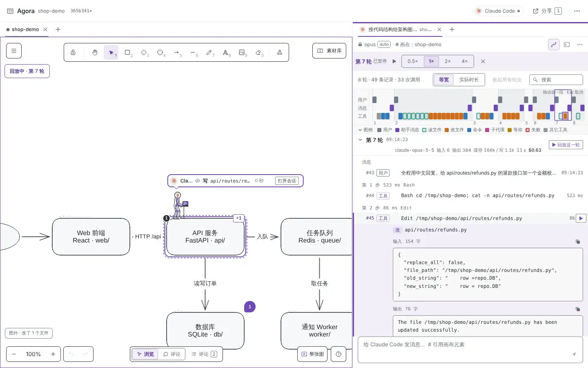This screenshot has width=588, height=368.
Task: Select the eraser tool
Action: pyautogui.click(x=258, y=52)
